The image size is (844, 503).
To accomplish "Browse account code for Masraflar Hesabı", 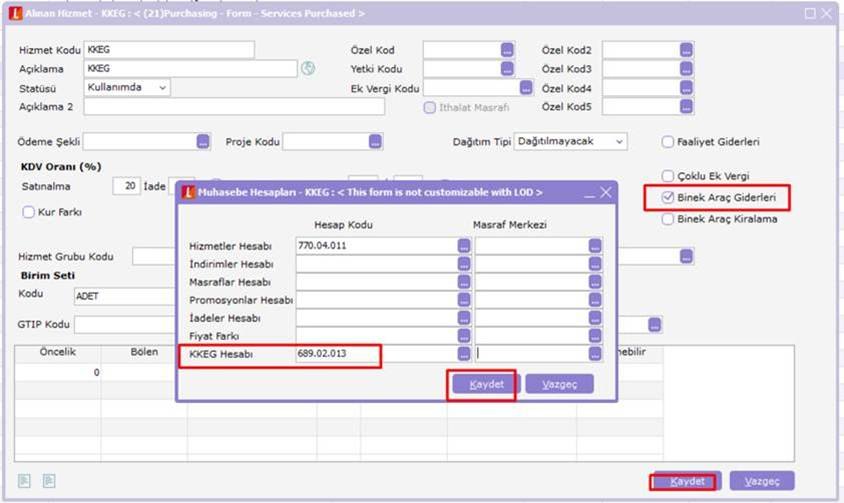I will (x=464, y=282).
